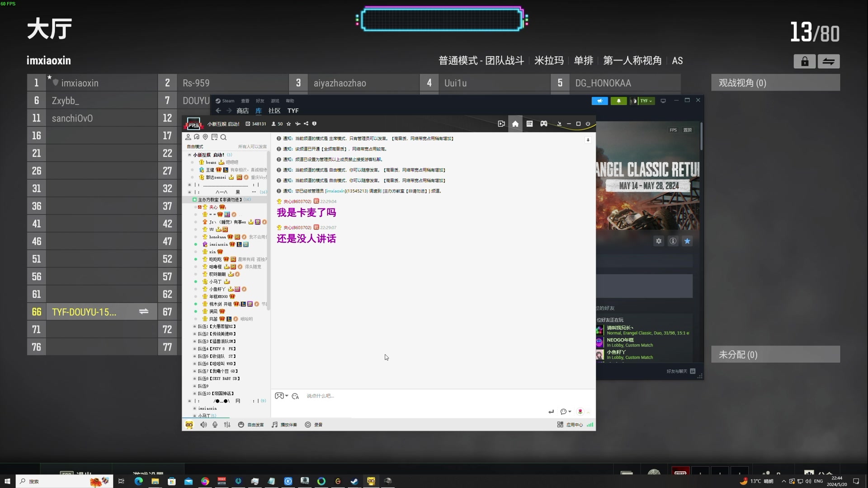Click the lock toggle in the lobby header
The height and width of the screenshot is (488, 868).
point(805,61)
